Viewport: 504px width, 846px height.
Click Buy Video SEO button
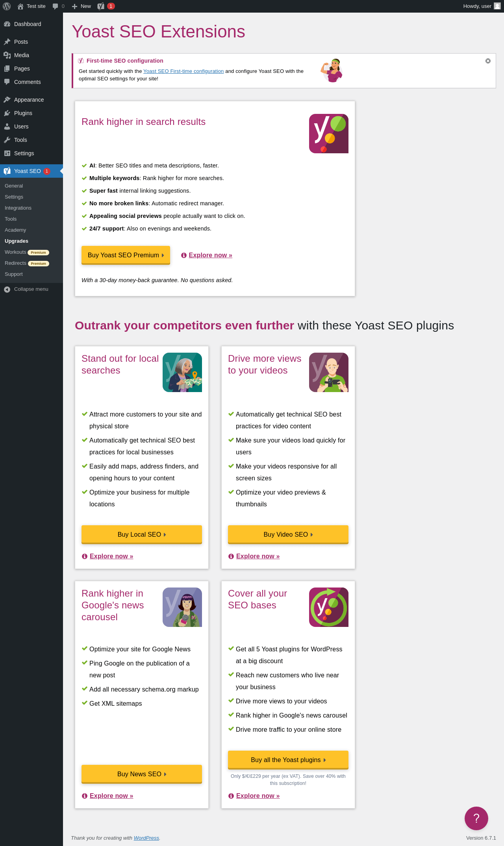coord(288,535)
